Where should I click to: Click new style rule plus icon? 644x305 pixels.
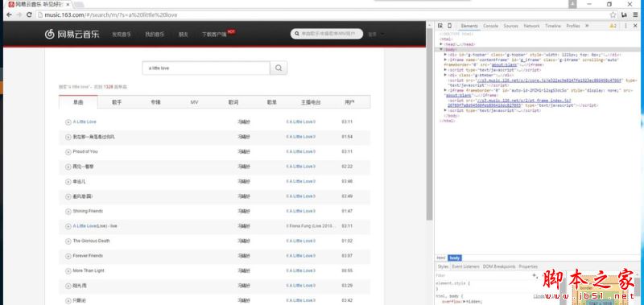[535, 275]
